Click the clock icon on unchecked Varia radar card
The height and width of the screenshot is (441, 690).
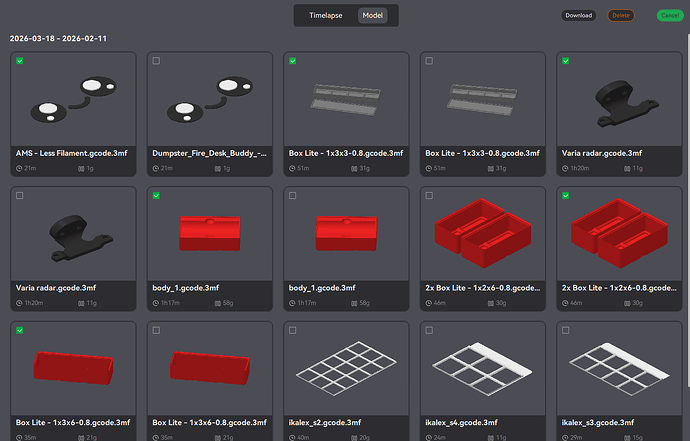pos(19,303)
